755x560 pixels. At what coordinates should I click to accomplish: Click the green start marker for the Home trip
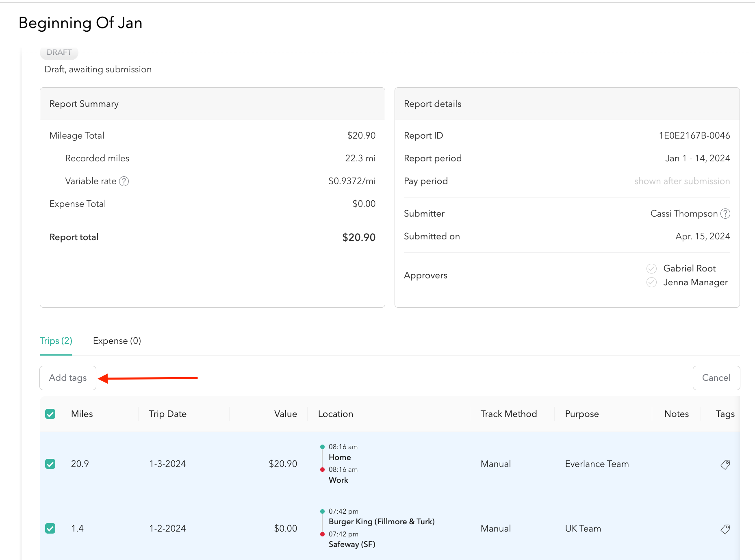pyautogui.click(x=322, y=446)
